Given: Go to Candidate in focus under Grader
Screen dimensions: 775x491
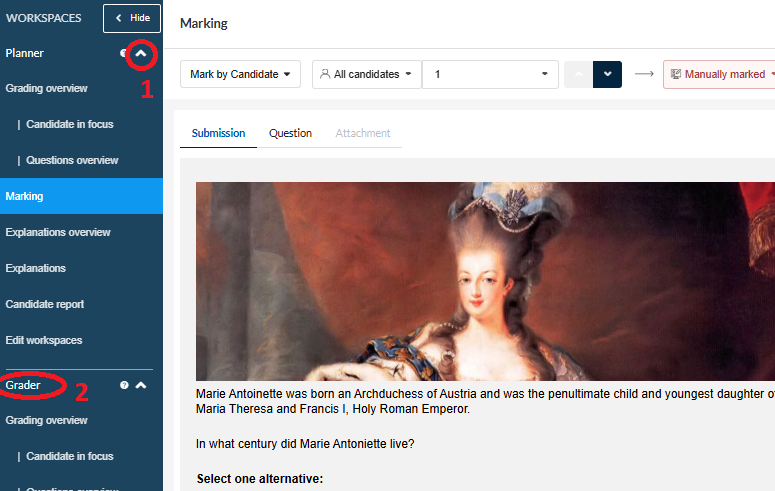Looking at the screenshot, I should pos(70,456).
